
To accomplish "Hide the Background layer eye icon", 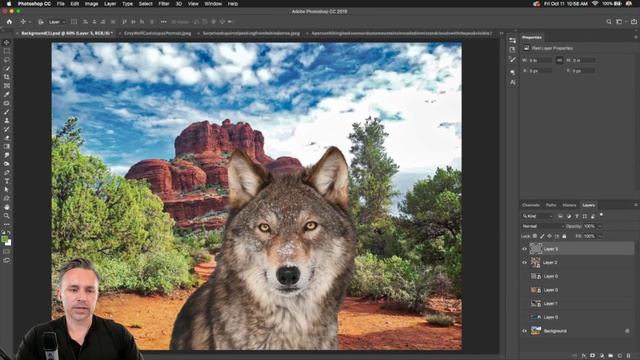I will [x=524, y=331].
